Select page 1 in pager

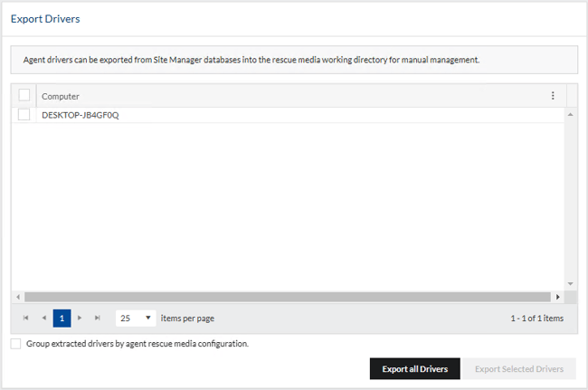click(62, 319)
